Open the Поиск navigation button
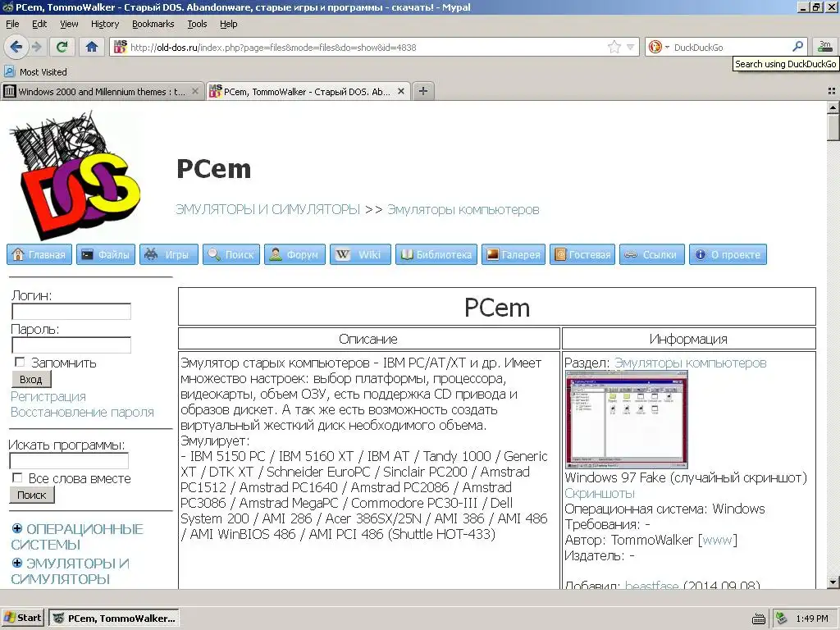The width and height of the screenshot is (840, 630). (231, 254)
